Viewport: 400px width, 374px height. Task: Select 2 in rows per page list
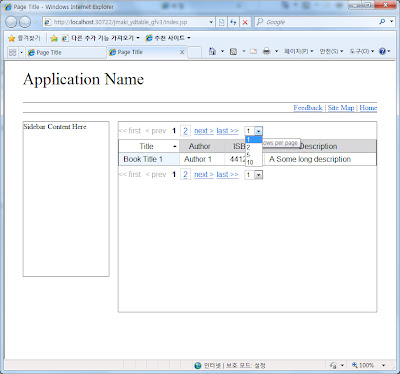(x=254, y=147)
